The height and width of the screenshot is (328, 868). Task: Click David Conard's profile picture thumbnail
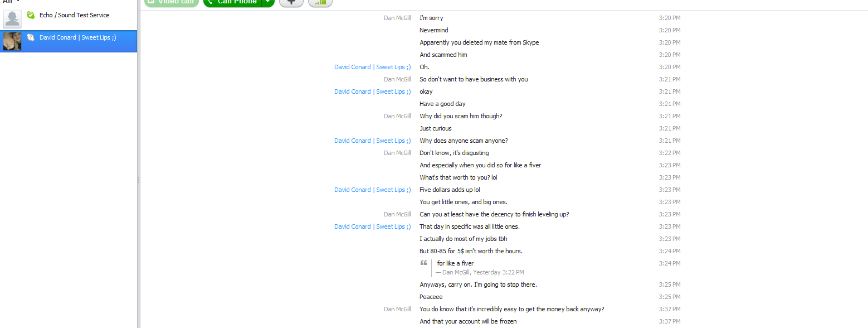click(12, 41)
